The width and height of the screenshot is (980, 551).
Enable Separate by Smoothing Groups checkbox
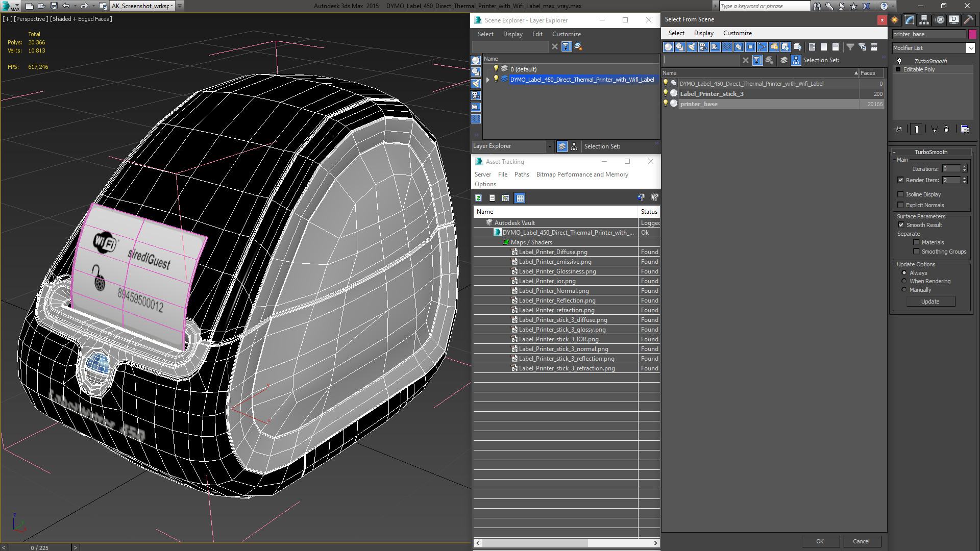(x=916, y=252)
